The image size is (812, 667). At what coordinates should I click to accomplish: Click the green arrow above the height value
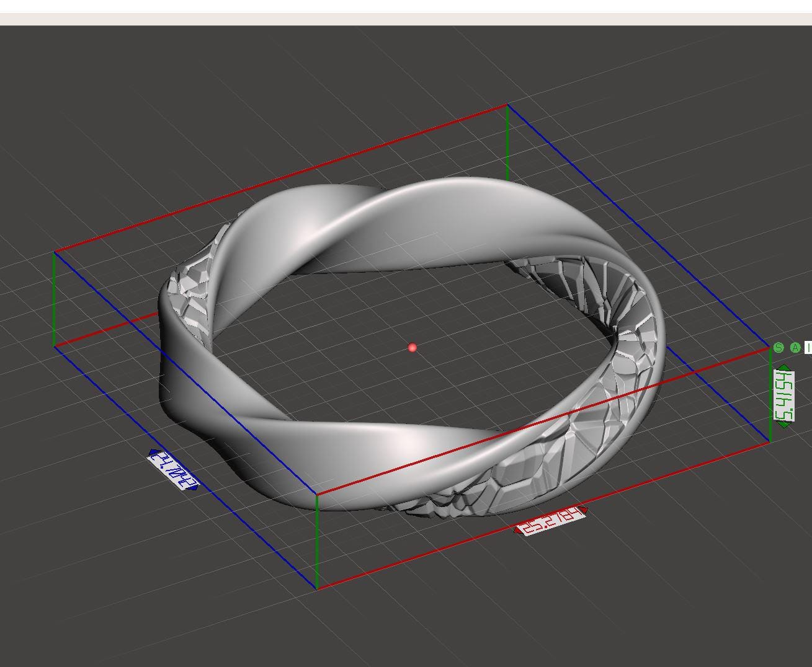pos(785,368)
